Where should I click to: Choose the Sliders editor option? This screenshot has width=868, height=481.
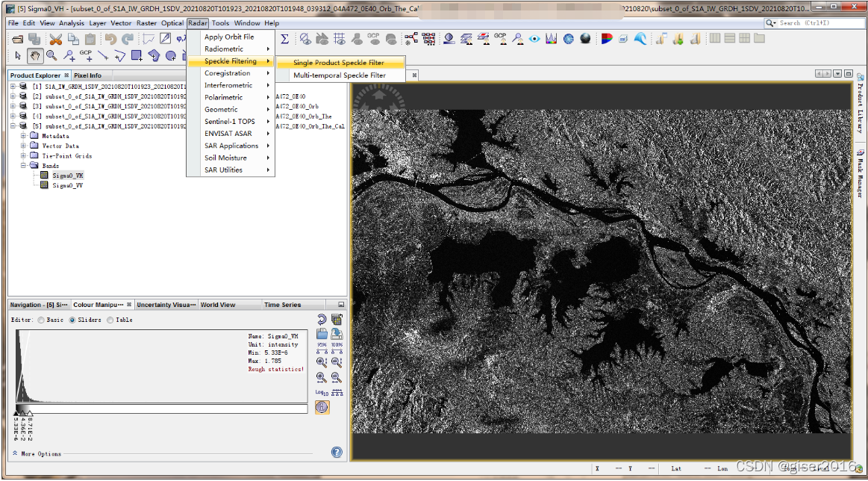pyautogui.click(x=72, y=320)
